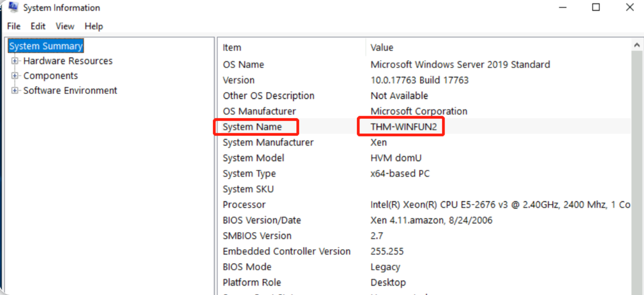Select the Other OS Description row

pyautogui.click(x=269, y=96)
